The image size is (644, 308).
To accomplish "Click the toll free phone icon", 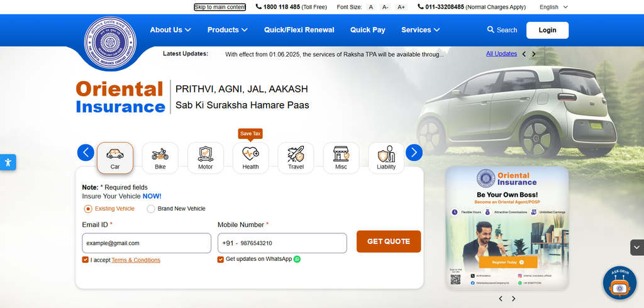I will 258,6.
